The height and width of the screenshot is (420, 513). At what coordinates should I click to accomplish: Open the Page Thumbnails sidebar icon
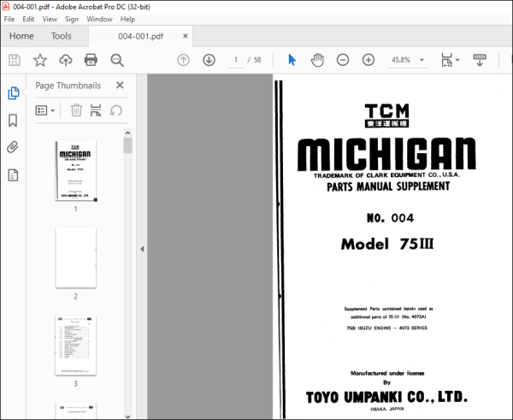[x=14, y=93]
